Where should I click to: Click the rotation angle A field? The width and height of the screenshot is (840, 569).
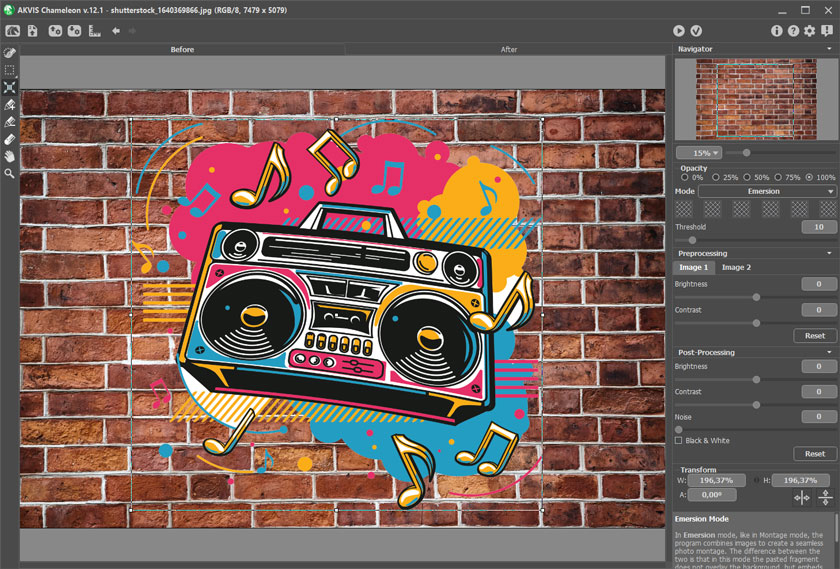click(x=711, y=495)
